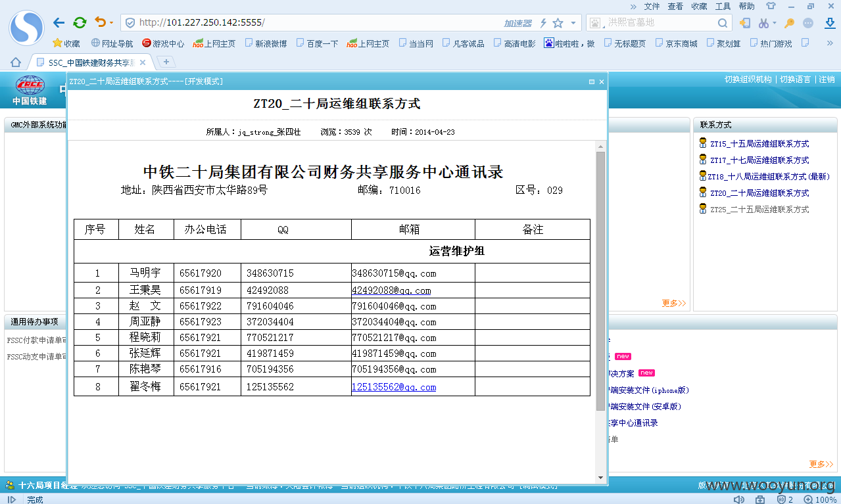
Task: Open ZT18_十八局运维组联系方式(最新) link
Action: (769, 177)
